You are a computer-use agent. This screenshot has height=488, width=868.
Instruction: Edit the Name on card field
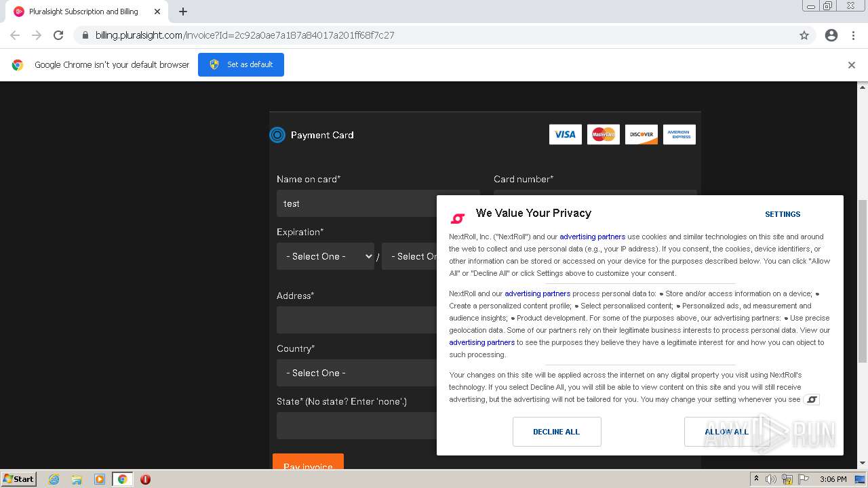[357, 203]
